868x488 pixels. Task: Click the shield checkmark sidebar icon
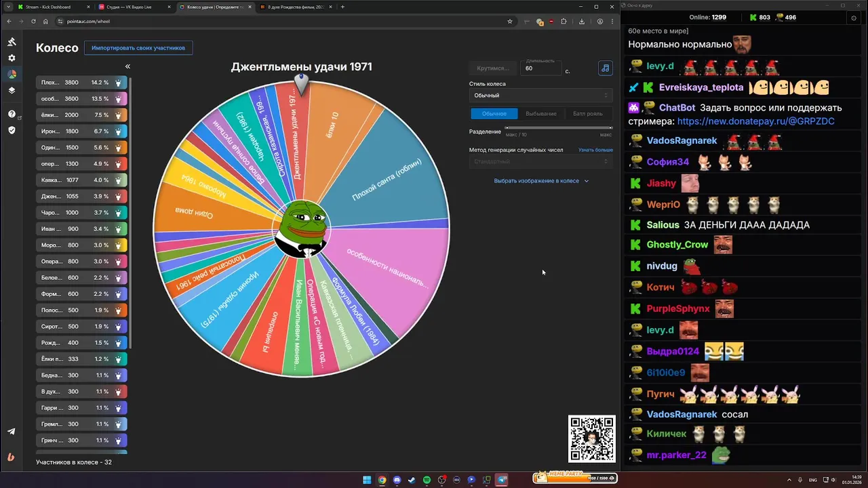(x=12, y=130)
